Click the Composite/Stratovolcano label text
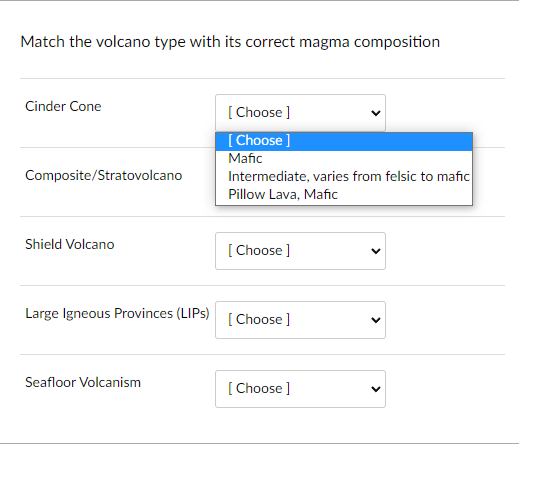The height and width of the screenshot is (504, 533). click(104, 175)
